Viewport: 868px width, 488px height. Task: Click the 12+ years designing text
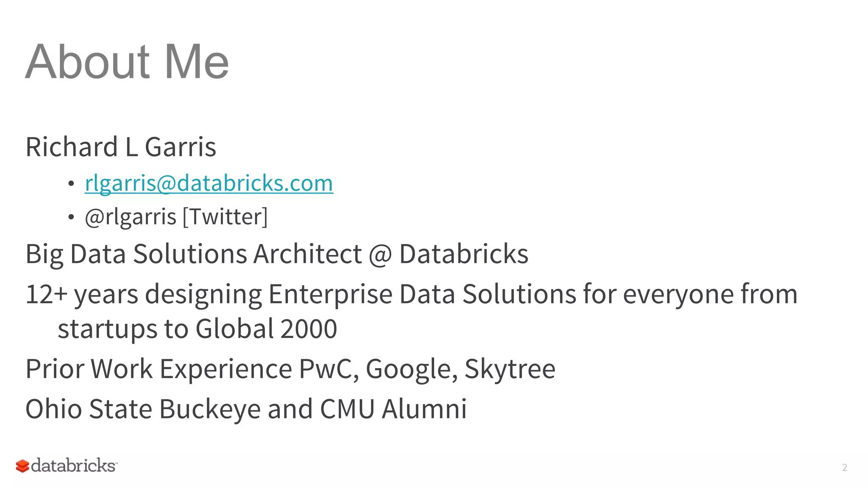[x=143, y=294]
